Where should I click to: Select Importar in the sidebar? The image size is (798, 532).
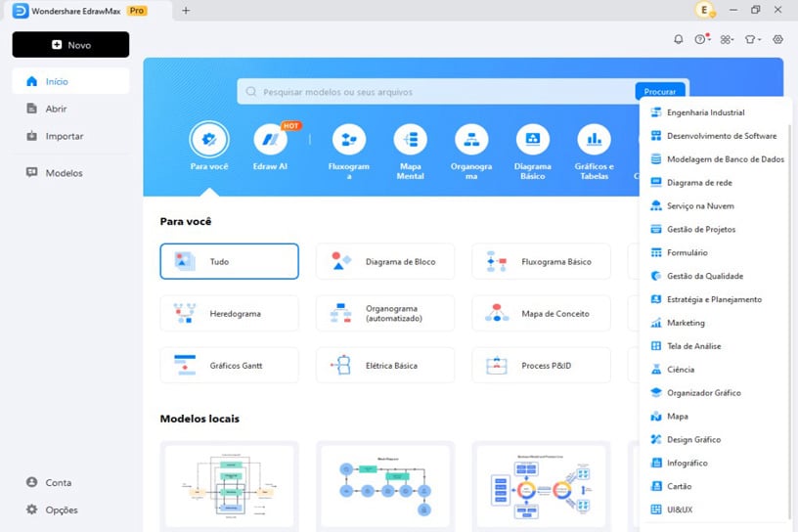point(70,136)
